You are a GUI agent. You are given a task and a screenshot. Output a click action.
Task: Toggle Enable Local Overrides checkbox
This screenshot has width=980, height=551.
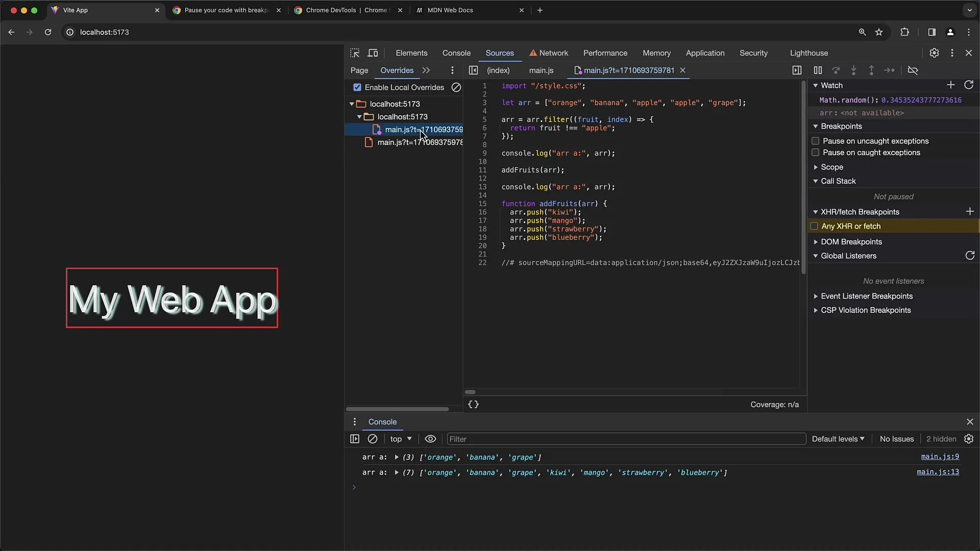click(357, 87)
